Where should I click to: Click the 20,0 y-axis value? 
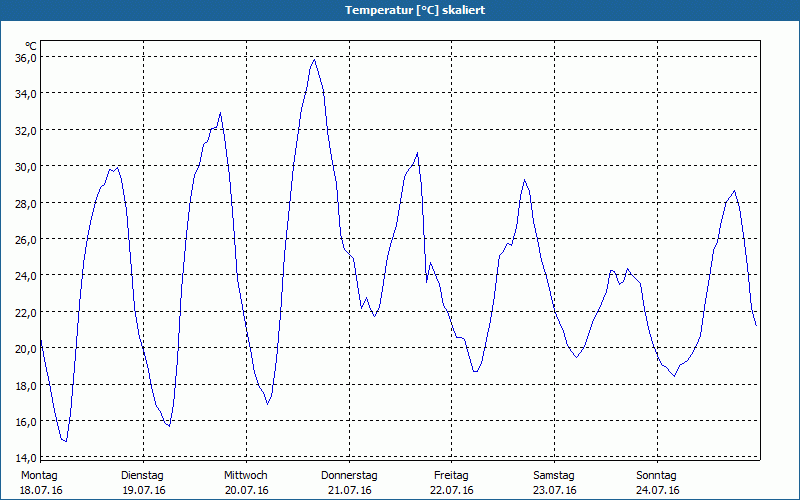point(26,349)
